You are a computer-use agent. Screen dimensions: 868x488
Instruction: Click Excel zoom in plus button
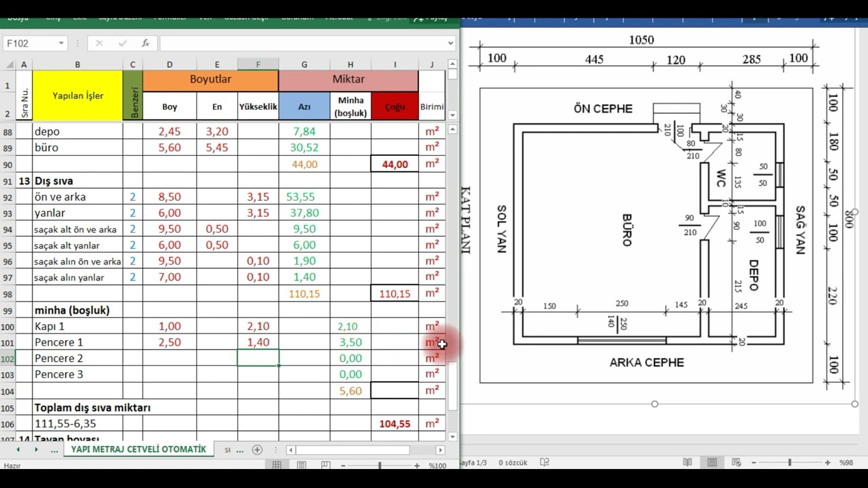[x=416, y=466]
